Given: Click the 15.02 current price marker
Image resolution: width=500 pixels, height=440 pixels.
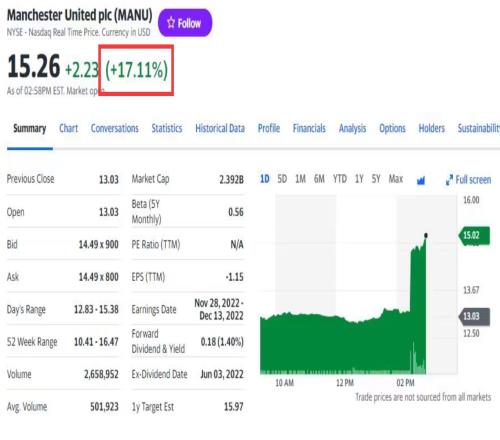Looking at the screenshot, I should 474,235.
